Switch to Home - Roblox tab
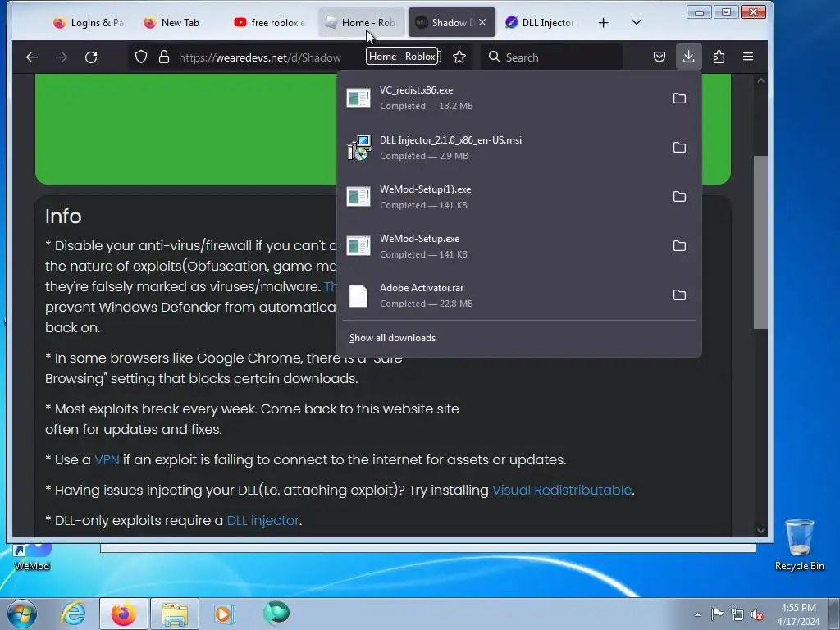 click(x=361, y=22)
